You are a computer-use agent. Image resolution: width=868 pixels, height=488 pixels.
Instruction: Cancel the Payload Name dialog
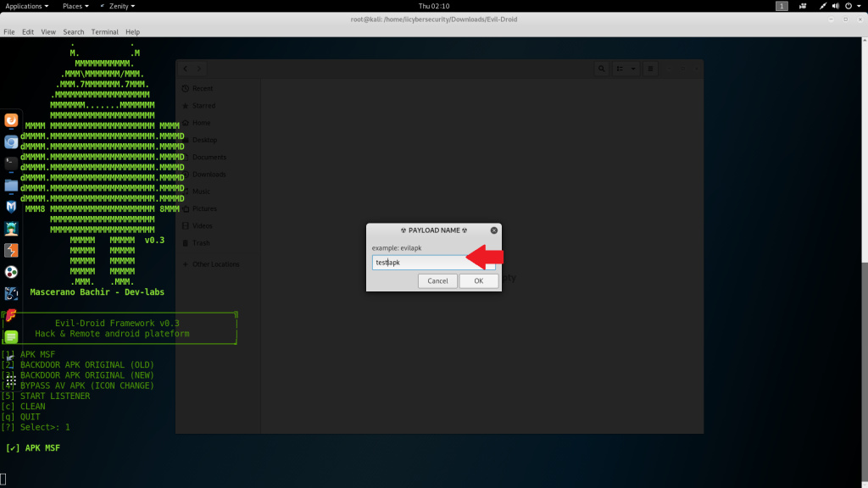click(437, 280)
